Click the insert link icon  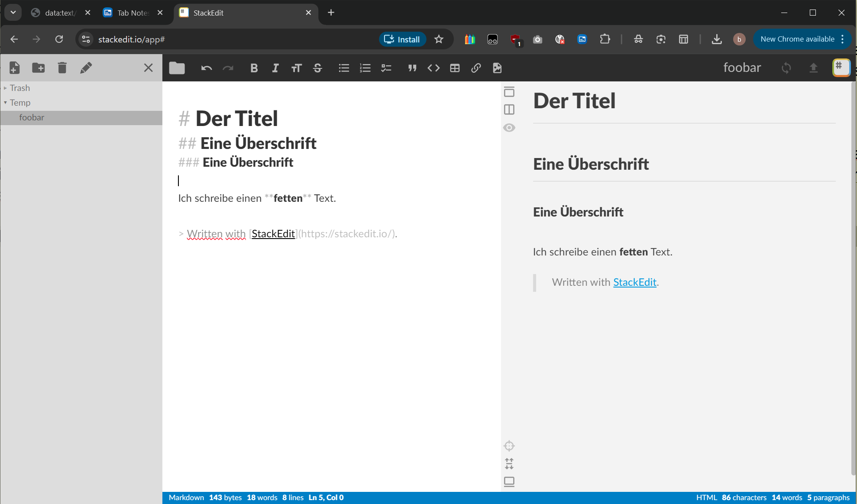pyautogui.click(x=476, y=68)
